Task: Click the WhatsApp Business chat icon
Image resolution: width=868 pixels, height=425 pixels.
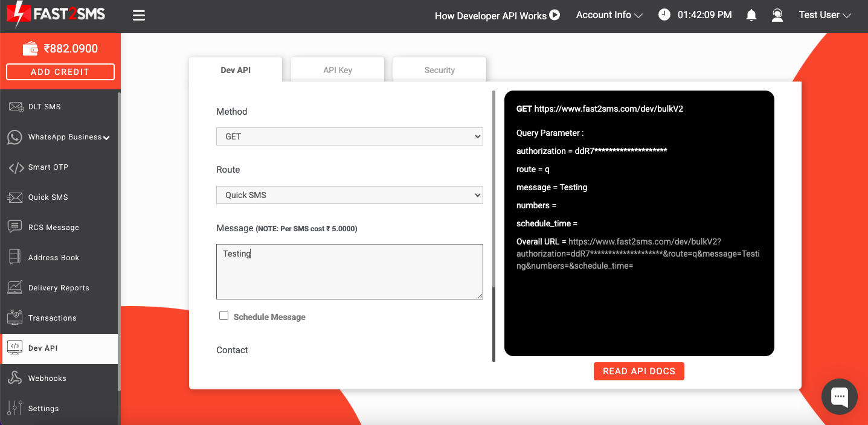Action: tap(15, 137)
